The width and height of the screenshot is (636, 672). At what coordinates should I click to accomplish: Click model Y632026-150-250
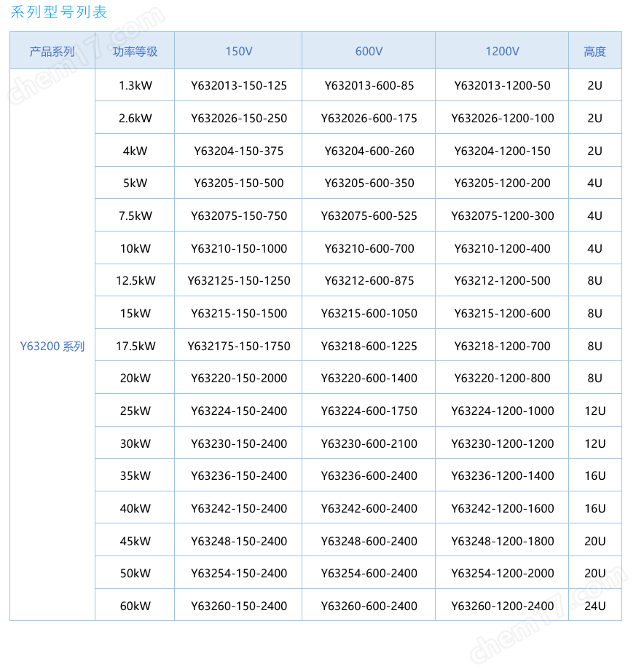coord(239,118)
